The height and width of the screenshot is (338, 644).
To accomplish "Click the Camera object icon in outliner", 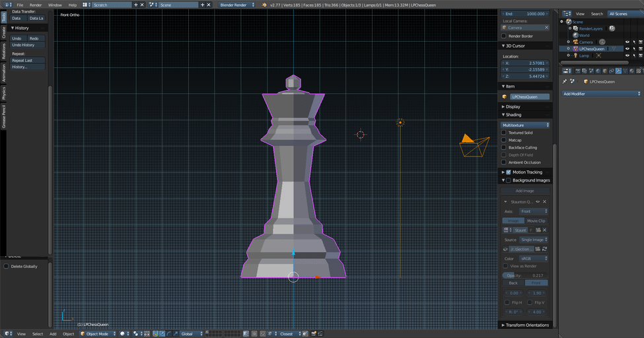I will tap(575, 42).
